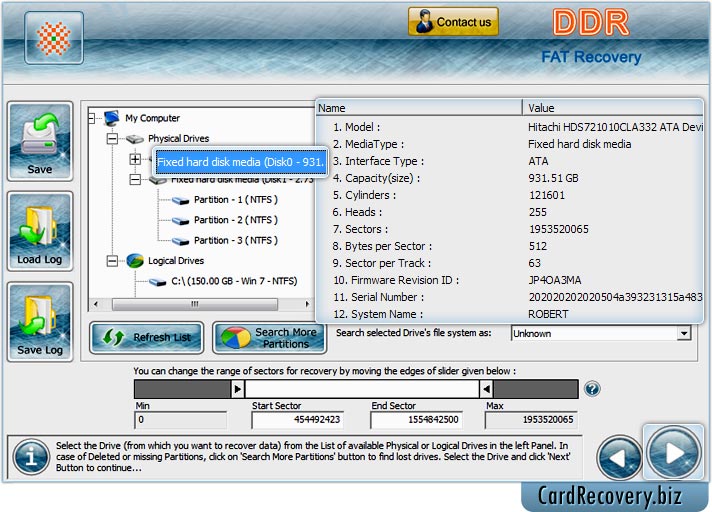Image resolution: width=712 pixels, height=512 pixels.
Task: Select Fixed hard disk media Disk0 entry
Action: click(x=241, y=162)
